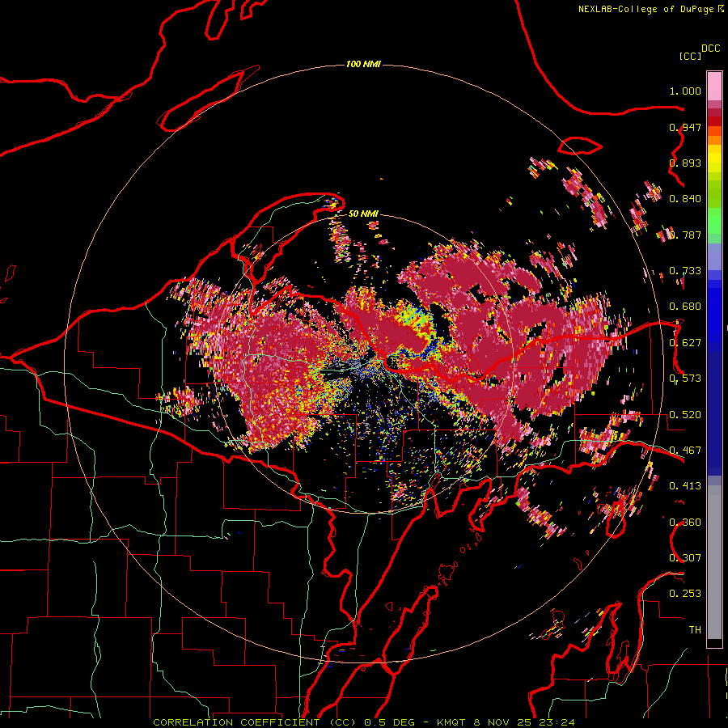728x728 pixels.
Task: Select the 0.787 legend value
Action: 685,235
